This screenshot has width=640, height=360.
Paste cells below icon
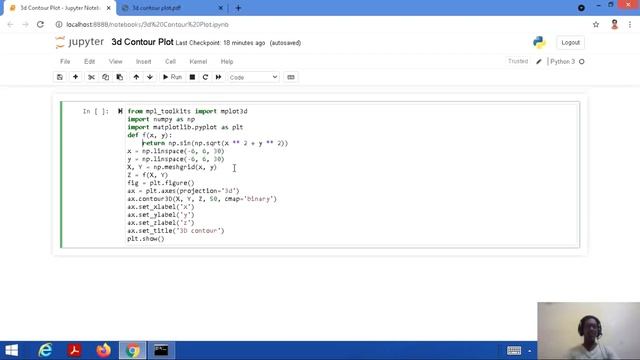pyautogui.click(x=120, y=77)
